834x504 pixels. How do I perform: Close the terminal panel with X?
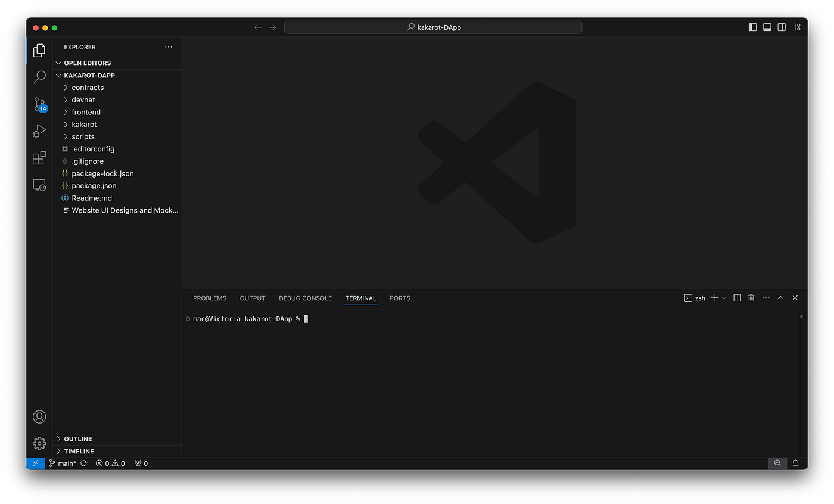795,298
